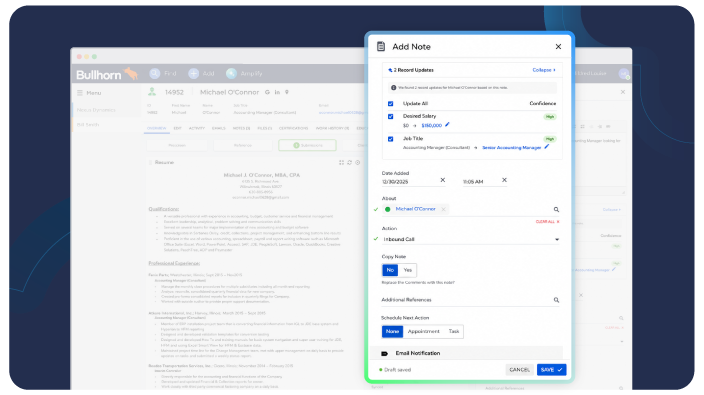
Task: Click the Add Note clipboard icon
Action: click(381, 46)
